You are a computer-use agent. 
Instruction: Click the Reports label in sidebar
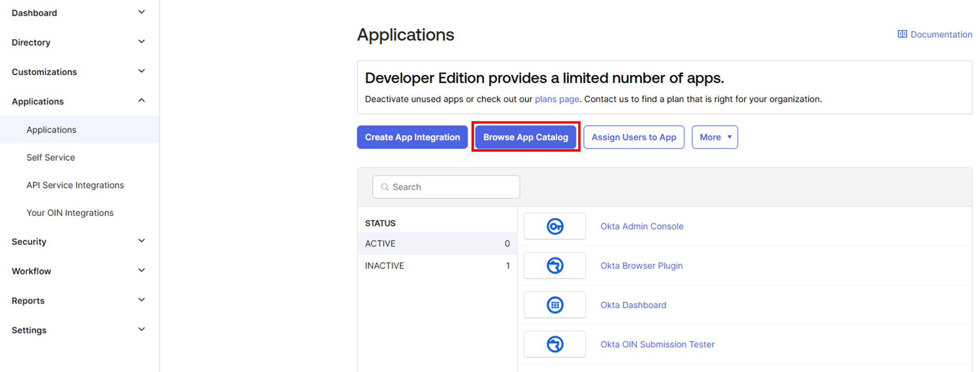pyautogui.click(x=28, y=301)
